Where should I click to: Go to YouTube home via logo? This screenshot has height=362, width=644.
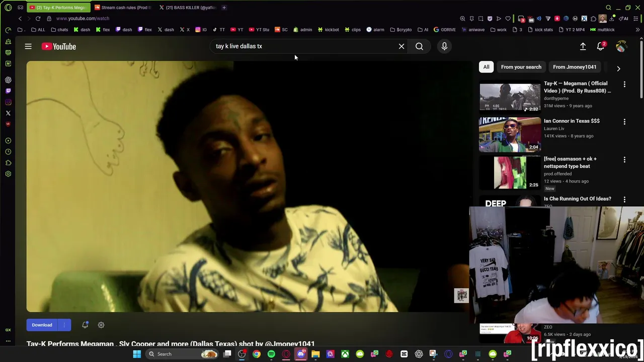pyautogui.click(x=59, y=46)
